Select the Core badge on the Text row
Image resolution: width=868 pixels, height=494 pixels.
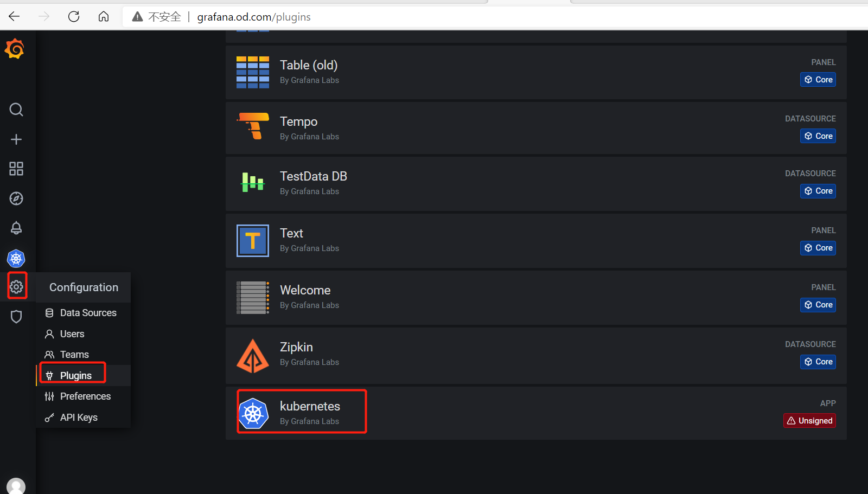tap(818, 248)
